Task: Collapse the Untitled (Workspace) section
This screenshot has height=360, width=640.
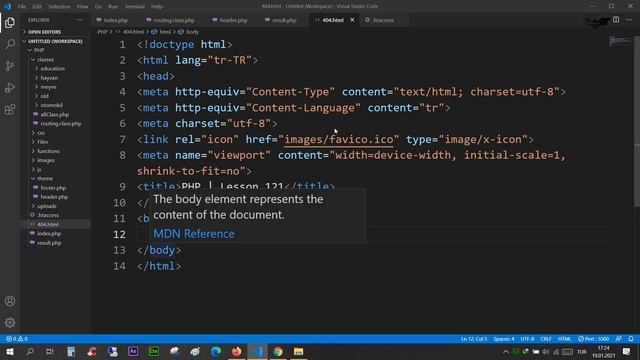Action: coord(56,41)
